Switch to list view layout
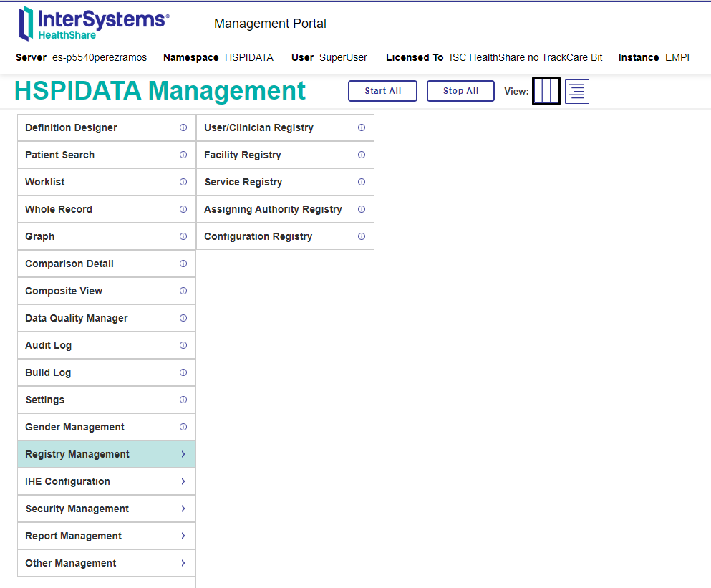This screenshot has width=711, height=588. (x=577, y=91)
